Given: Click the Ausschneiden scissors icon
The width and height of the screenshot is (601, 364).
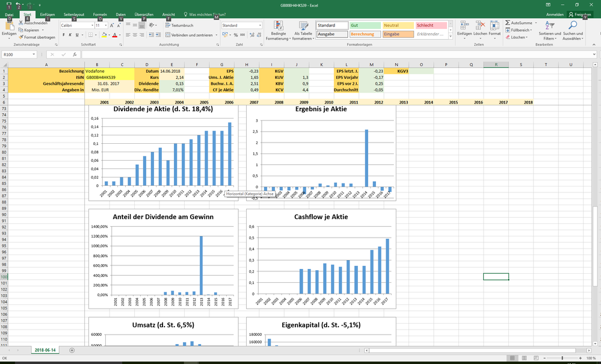Looking at the screenshot, I should pyautogui.click(x=22, y=23).
